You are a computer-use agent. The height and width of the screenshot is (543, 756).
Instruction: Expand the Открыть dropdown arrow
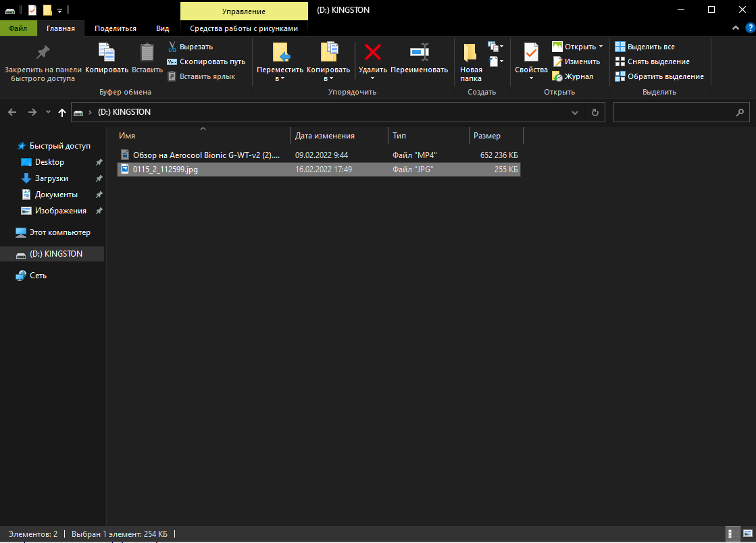click(601, 47)
